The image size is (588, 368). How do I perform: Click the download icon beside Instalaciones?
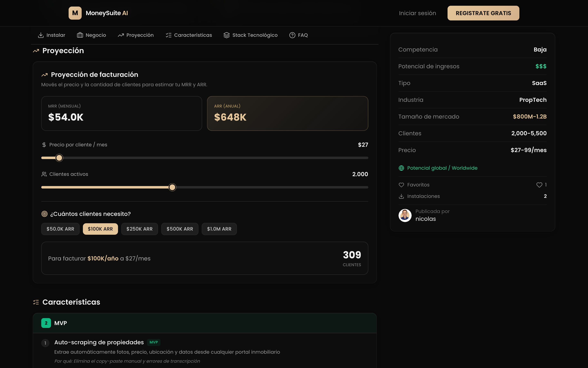(401, 196)
